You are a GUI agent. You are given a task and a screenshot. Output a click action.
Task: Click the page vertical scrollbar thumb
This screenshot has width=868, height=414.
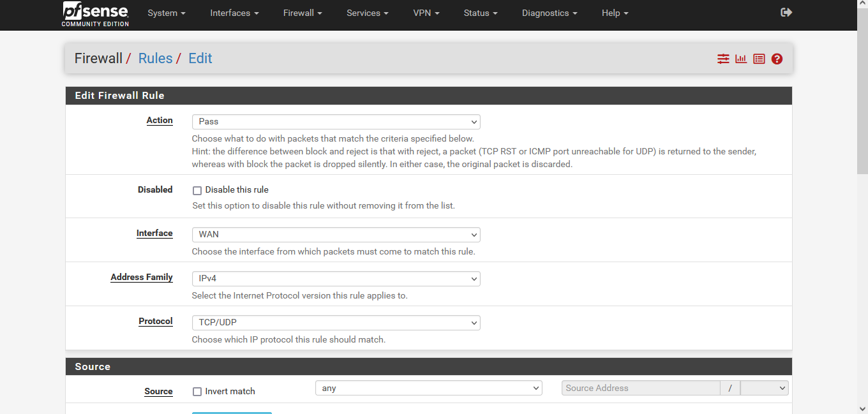click(x=862, y=91)
